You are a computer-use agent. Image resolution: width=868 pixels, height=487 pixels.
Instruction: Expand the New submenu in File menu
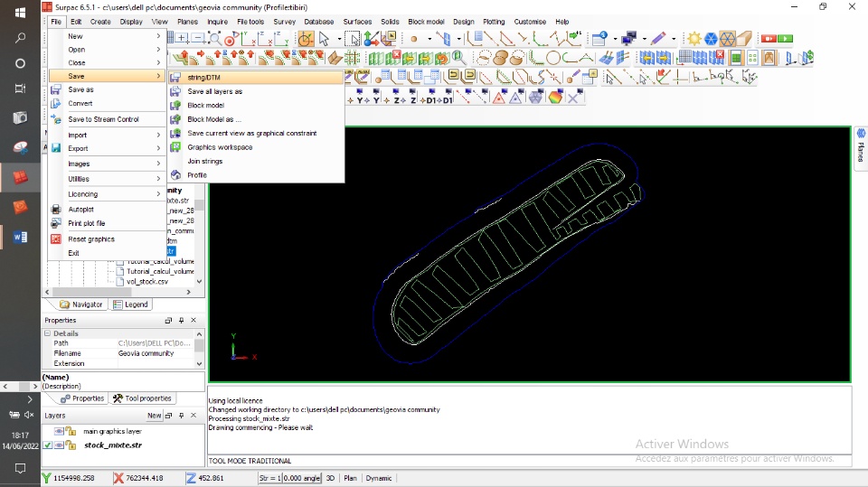click(108, 36)
